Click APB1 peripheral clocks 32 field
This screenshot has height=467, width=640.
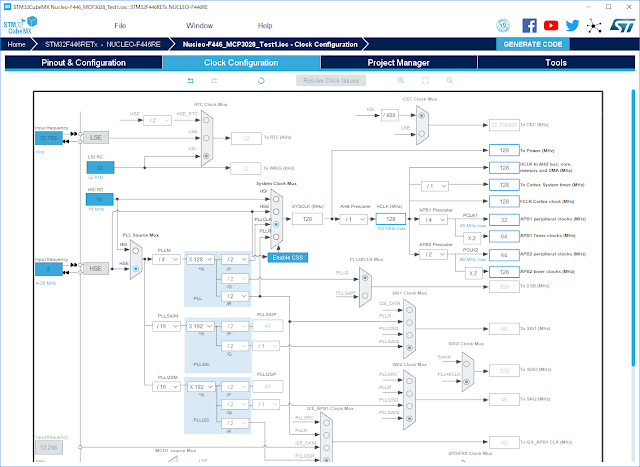[x=504, y=220]
